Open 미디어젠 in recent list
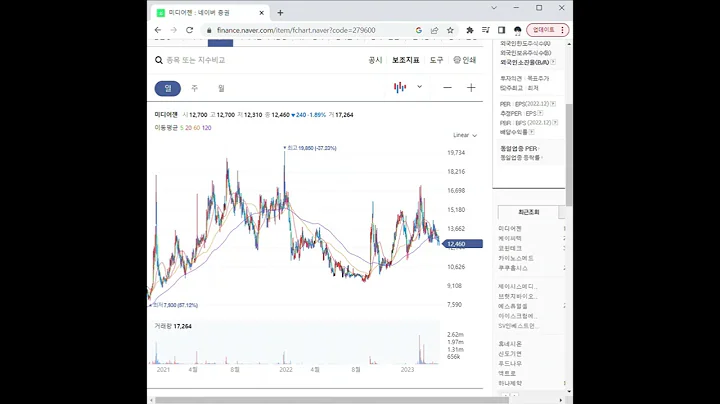The width and height of the screenshot is (720, 404). (x=510, y=228)
